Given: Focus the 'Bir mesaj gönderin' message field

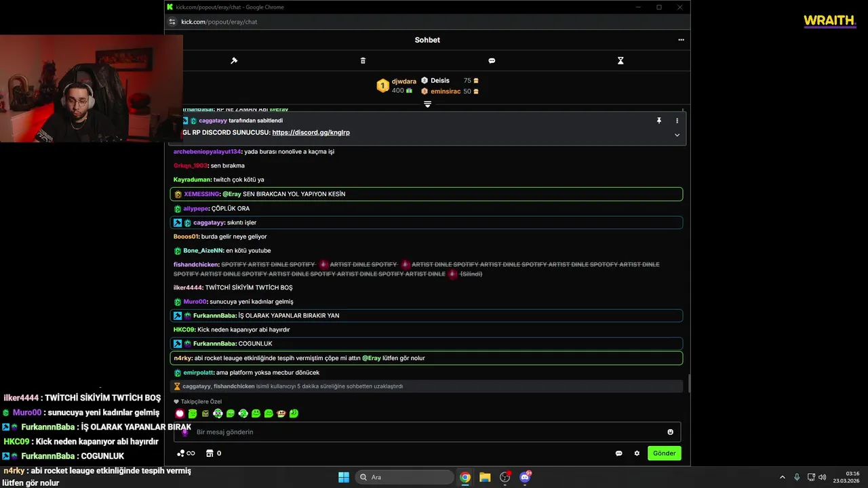Looking at the screenshot, I should click(x=427, y=432).
